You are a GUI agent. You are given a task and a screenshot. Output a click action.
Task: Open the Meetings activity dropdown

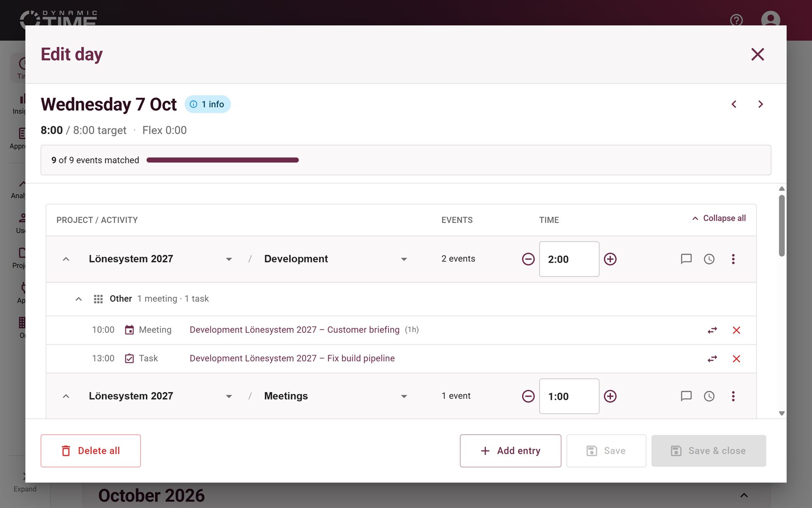click(404, 396)
